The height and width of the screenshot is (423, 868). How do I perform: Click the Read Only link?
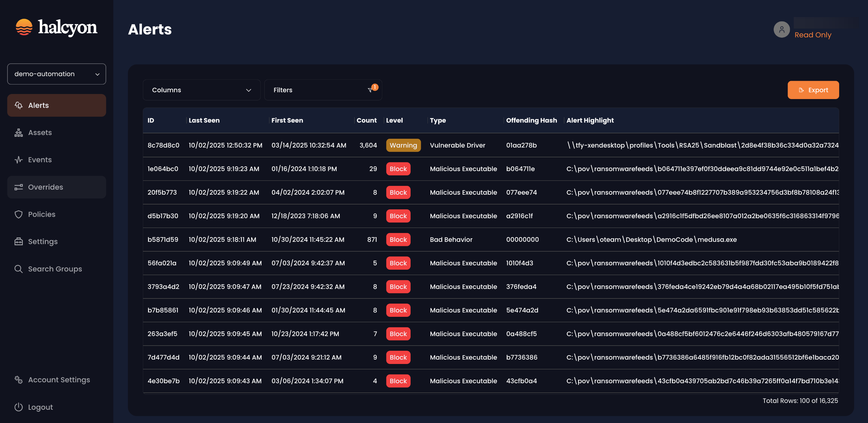(813, 35)
